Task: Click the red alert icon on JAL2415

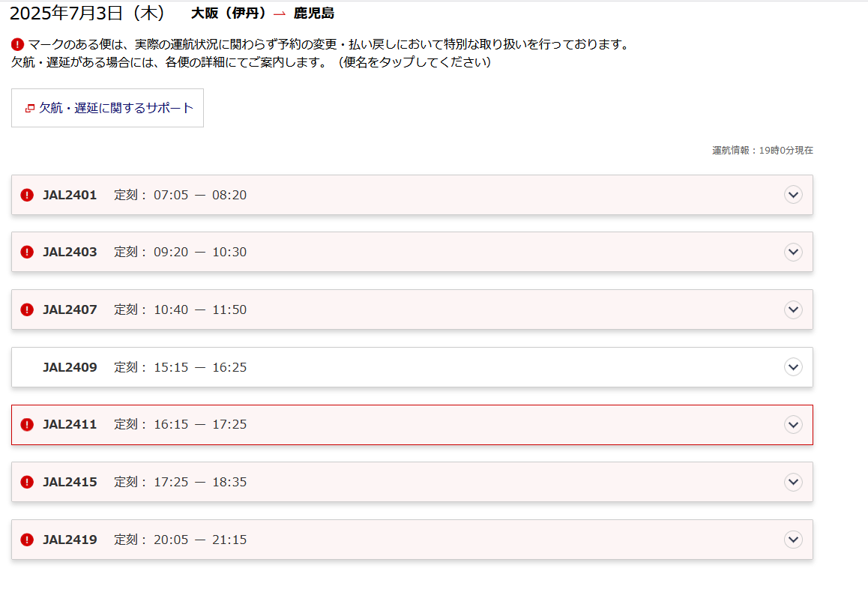Action: (27, 482)
